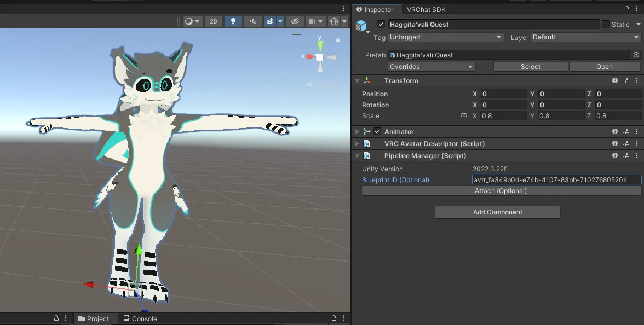Toggle the Scale constrained proportions link icon
Viewport: 644px width, 325px height.
coord(464,115)
